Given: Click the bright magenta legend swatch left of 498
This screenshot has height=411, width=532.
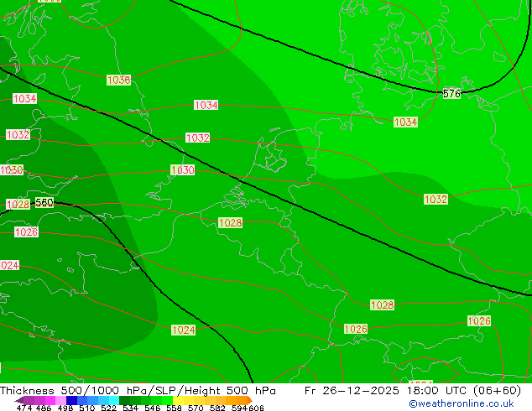Looking at the screenshot, I should point(50,400).
